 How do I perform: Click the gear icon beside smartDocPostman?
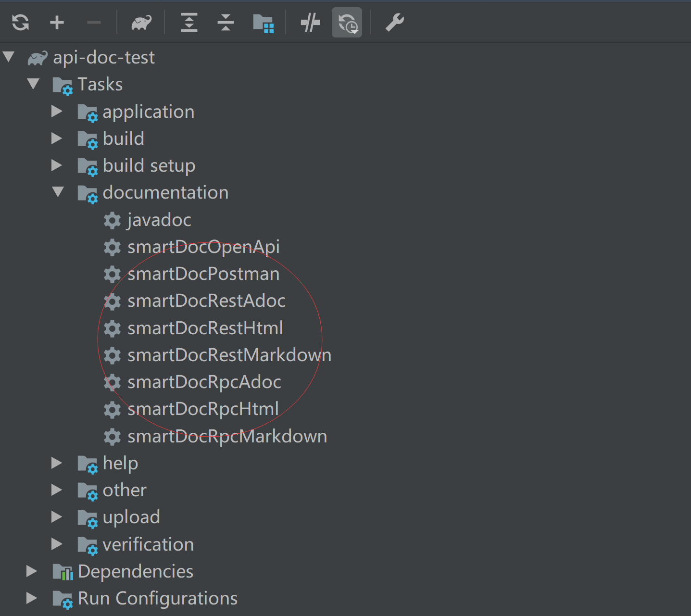click(x=113, y=274)
